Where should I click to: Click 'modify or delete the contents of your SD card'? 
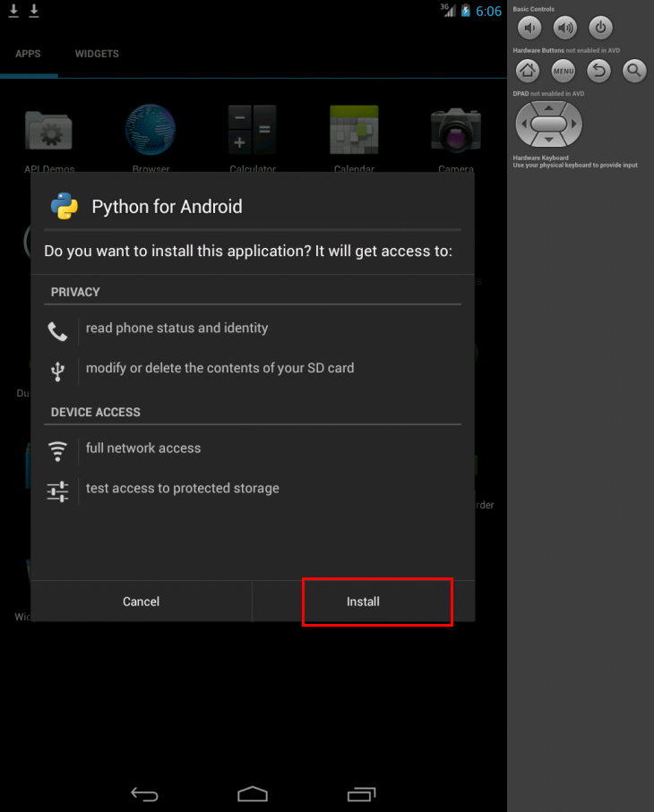(219, 368)
